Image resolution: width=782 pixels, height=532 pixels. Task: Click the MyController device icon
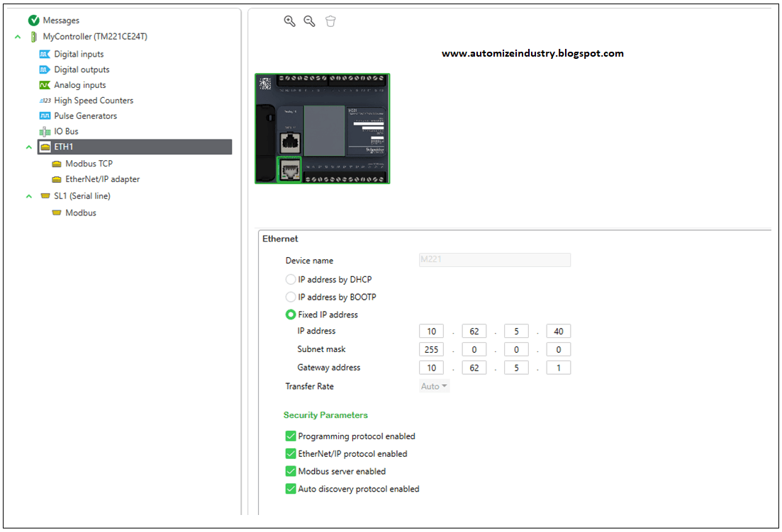33,36
